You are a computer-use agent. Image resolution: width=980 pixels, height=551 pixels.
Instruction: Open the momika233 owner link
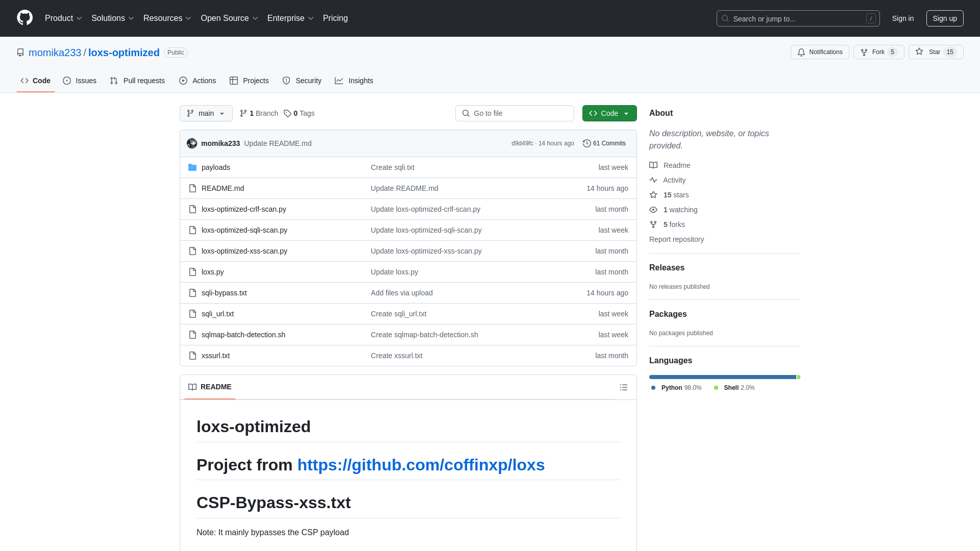(55, 53)
